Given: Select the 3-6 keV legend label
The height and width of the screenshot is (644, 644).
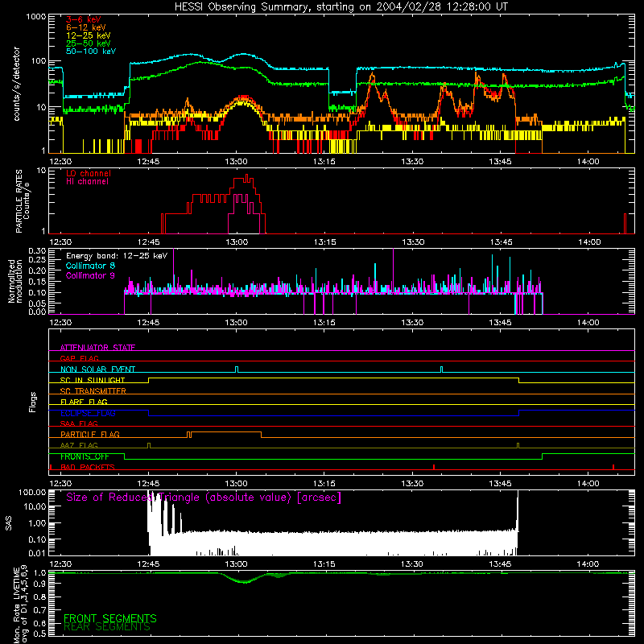Looking at the screenshot, I should coord(83,19).
